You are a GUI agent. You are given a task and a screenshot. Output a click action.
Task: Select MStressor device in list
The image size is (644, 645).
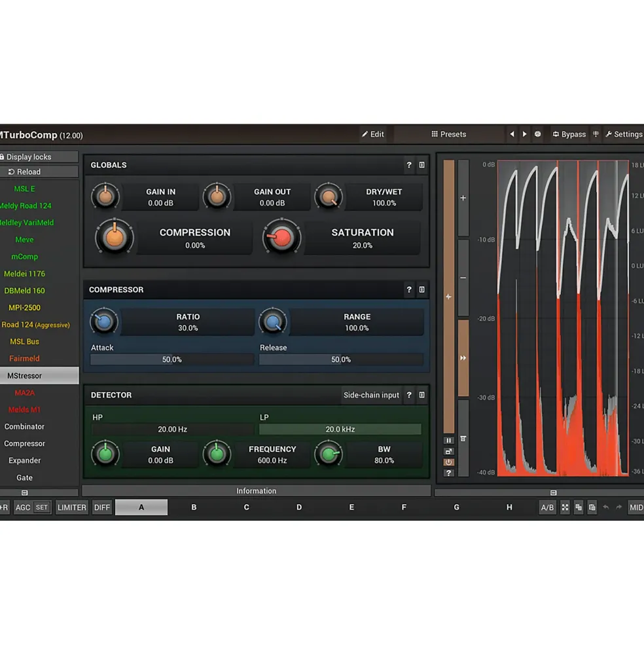(39, 376)
